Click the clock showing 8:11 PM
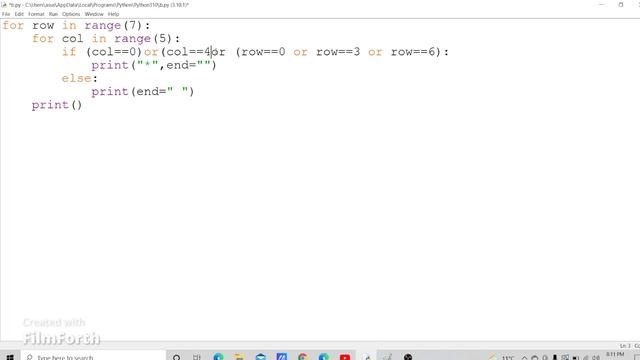Viewport: 640px width, 360px height. tap(615, 355)
